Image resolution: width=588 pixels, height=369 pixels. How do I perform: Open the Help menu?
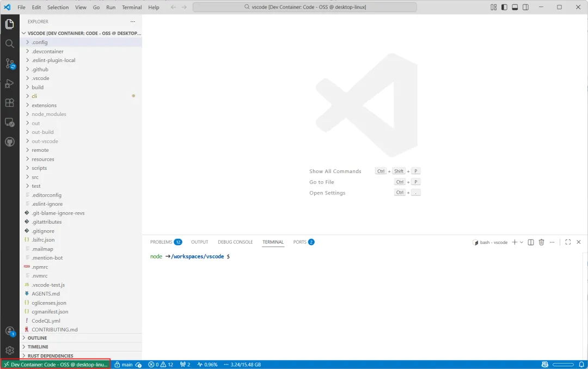[154, 7]
